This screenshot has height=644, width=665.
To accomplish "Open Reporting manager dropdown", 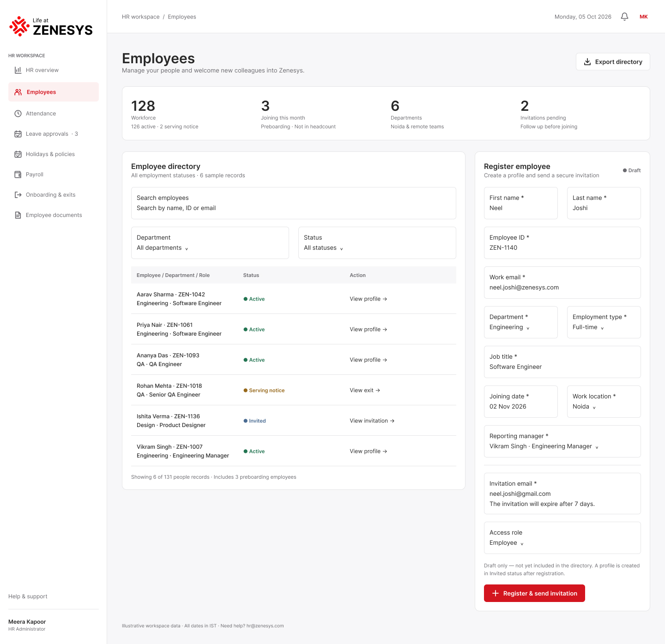I will click(562, 441).
